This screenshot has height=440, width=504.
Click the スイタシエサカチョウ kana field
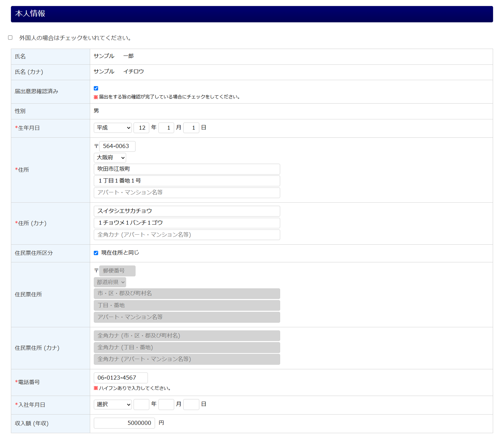pyautogui.click(x=187, y=211)
